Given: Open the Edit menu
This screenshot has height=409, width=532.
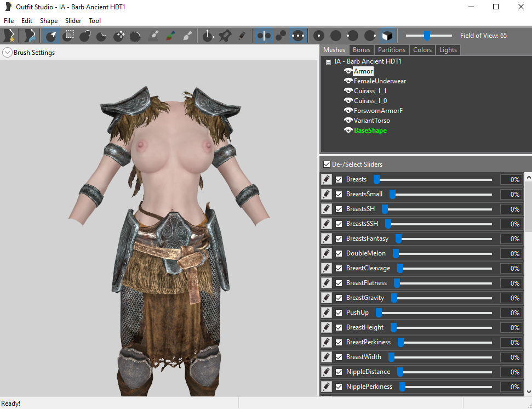Looking at the screenshot, I should point(27,21).
